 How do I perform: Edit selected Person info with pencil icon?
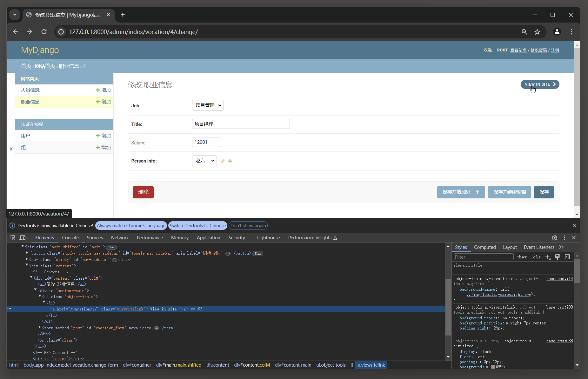[x=223, y=161]
